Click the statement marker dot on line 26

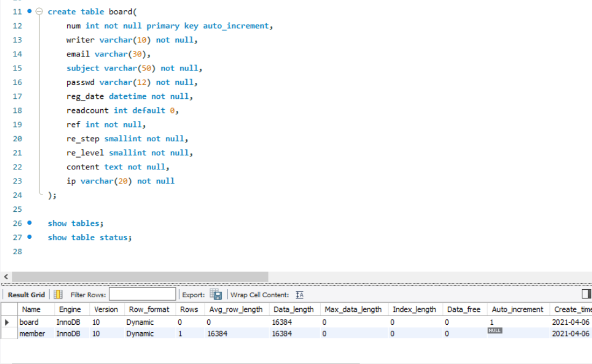30,223
